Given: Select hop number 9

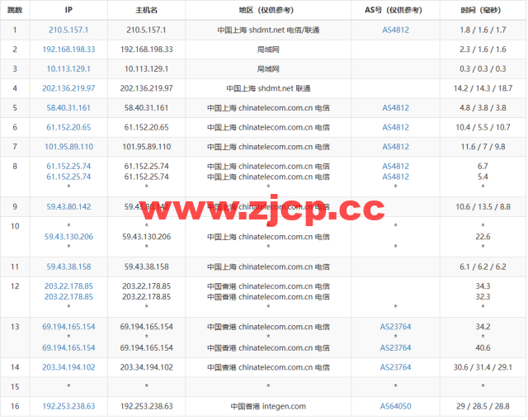Looking at the screenshot, I should click(15, 207).
